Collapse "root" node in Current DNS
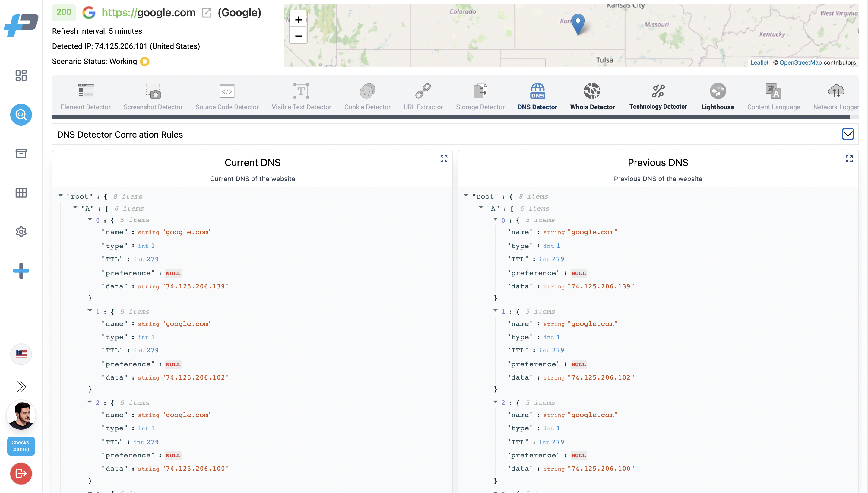The image size is (868, 493). click(x=61, y=196)
